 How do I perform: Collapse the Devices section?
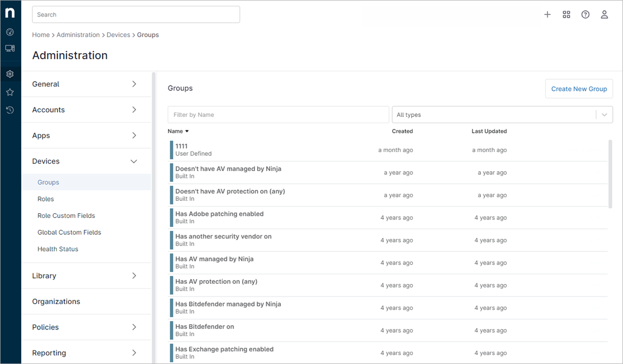86,161
